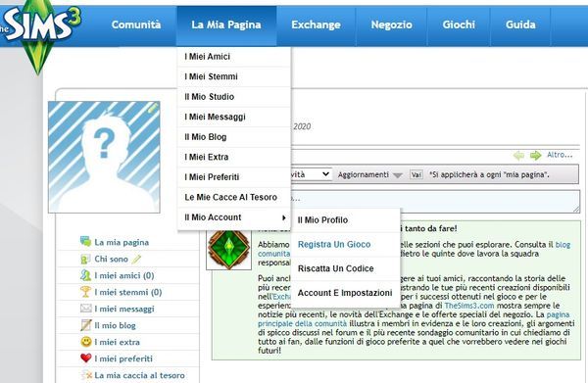The image size is (588, 383).
Task: Choose I Miei Preferiti menu entry
Action: [234, 177]
